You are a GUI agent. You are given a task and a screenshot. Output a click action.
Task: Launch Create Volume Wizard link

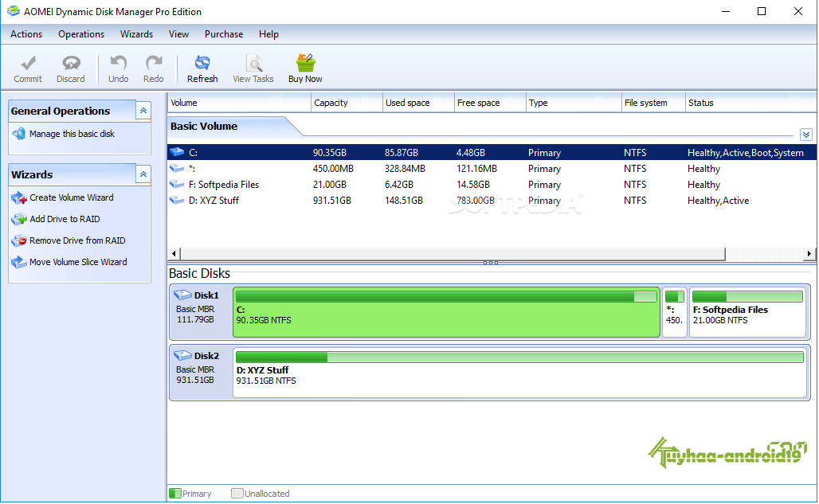click(x=72, y=197)
